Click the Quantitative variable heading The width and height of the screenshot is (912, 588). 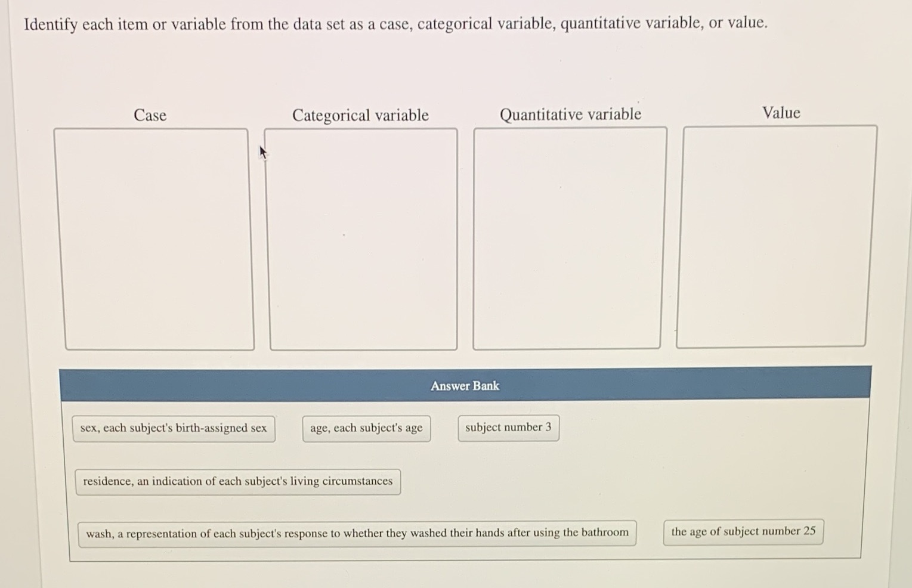[x=570, y=114]
